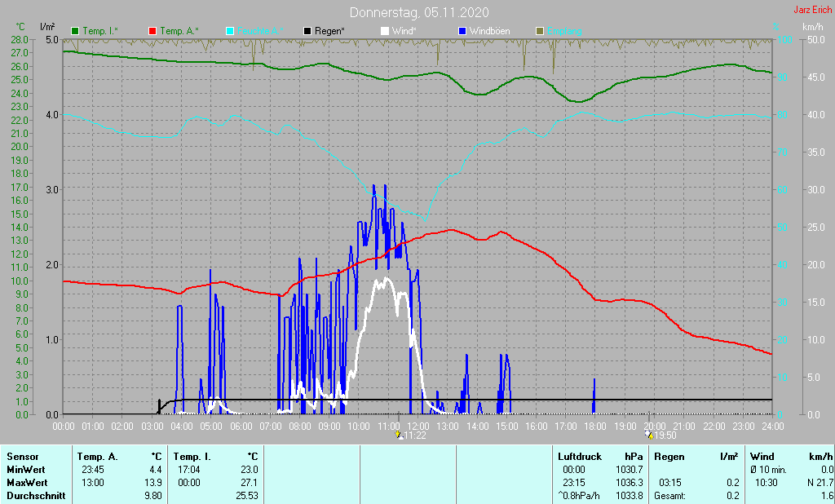Select the Windböen legend label
This screenshot has height=504, width=835.
tap(490, 31)
